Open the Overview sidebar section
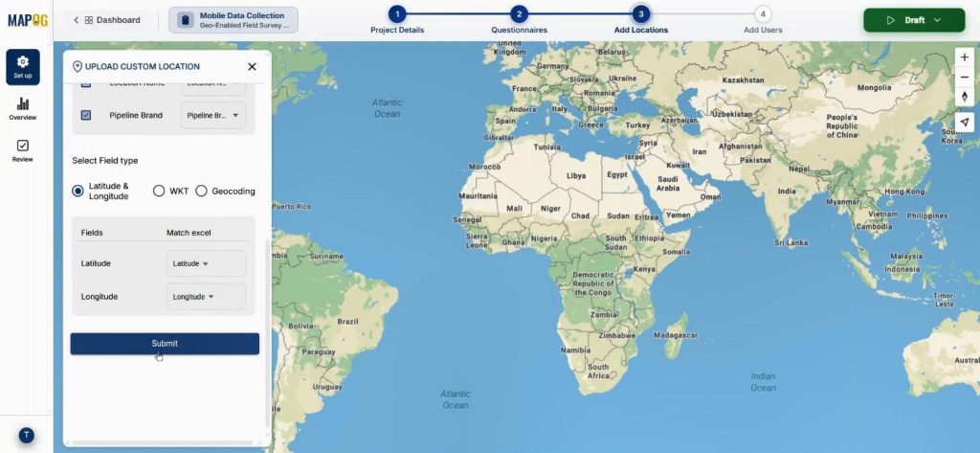The height and width of the screenshot is (453, 980). click(23, 109)
